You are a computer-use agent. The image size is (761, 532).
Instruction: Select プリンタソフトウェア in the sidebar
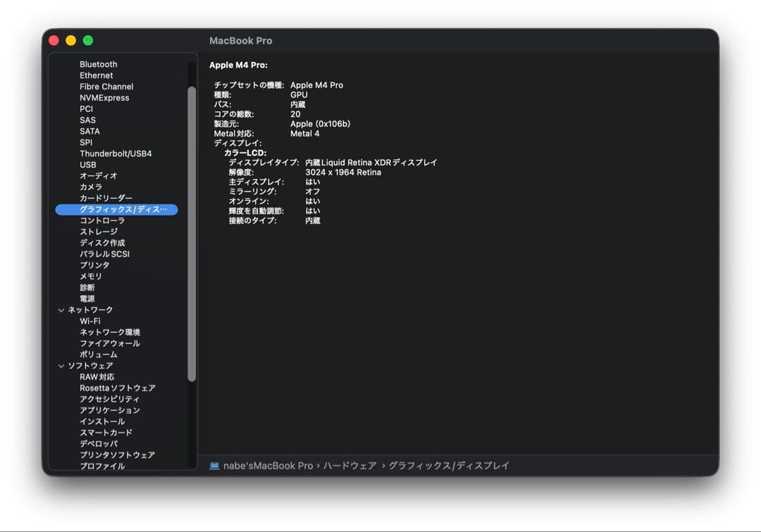[118, 454]
